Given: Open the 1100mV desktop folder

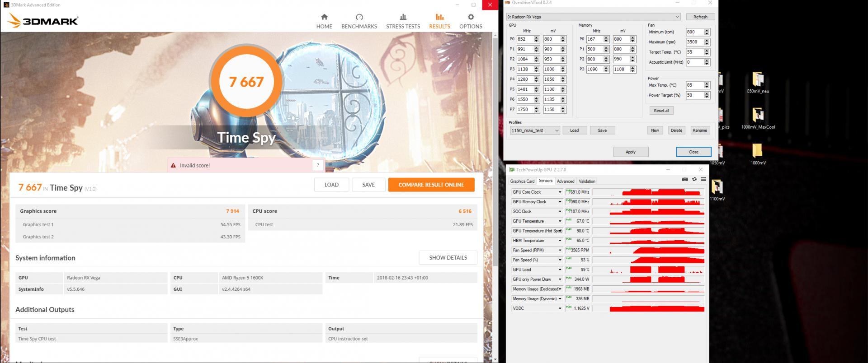Looking at the screenshot, I should (717, 190).
